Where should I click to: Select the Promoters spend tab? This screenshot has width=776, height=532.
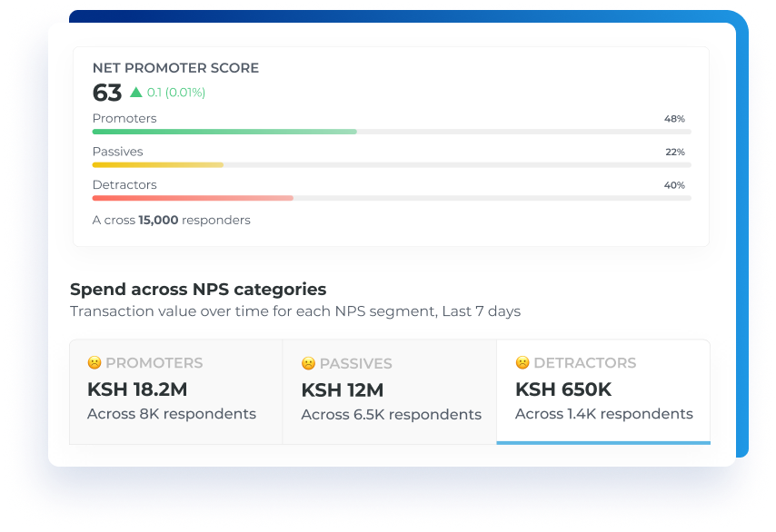click(176, 391)
